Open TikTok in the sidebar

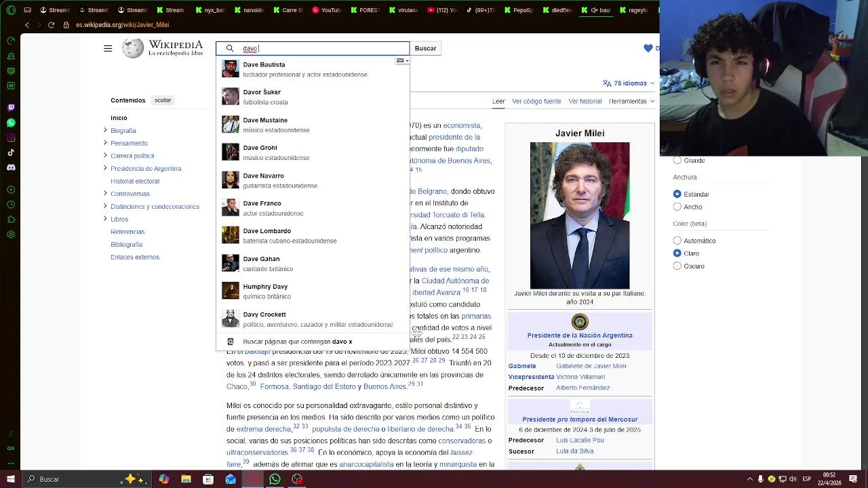[x=11, y=152]
